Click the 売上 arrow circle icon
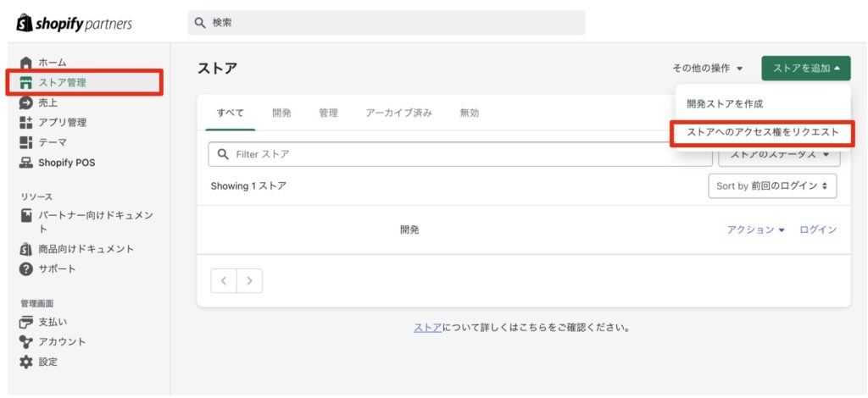Image resolution: width=868 pixels, height=398 pixels. pos(26,102)
